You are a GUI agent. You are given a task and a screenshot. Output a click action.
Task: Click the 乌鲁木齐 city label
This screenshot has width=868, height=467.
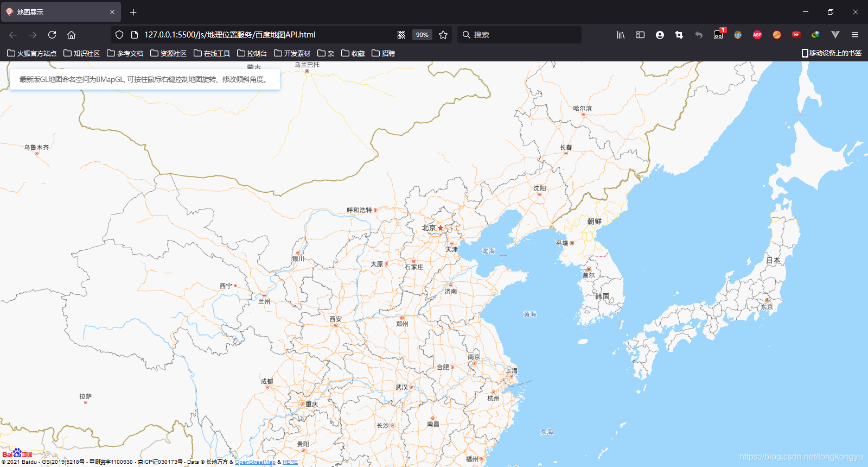[36, 147]
